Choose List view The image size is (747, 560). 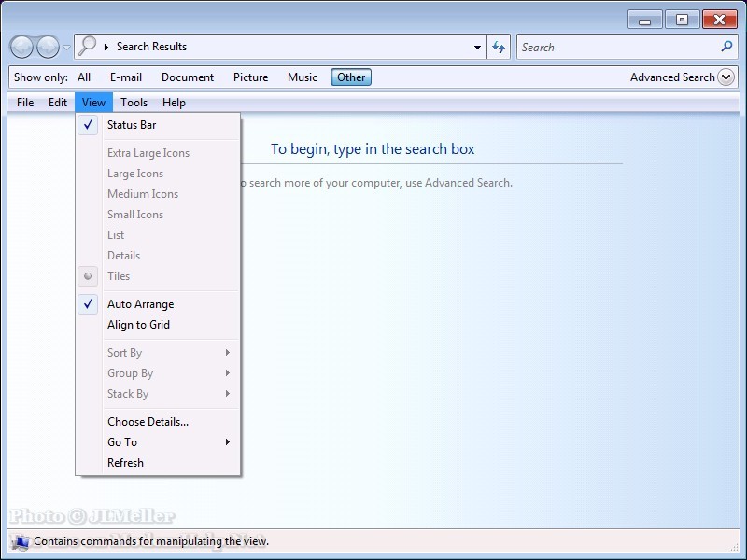(158, 235)
